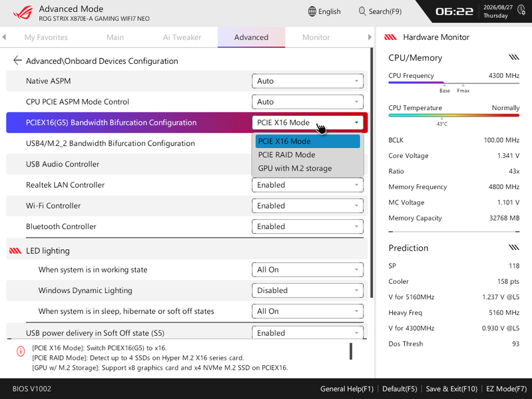The height and width of the screenshot is (399, 532).
Task: Click the Cooler 158 pts value
Action: (508, 281)
